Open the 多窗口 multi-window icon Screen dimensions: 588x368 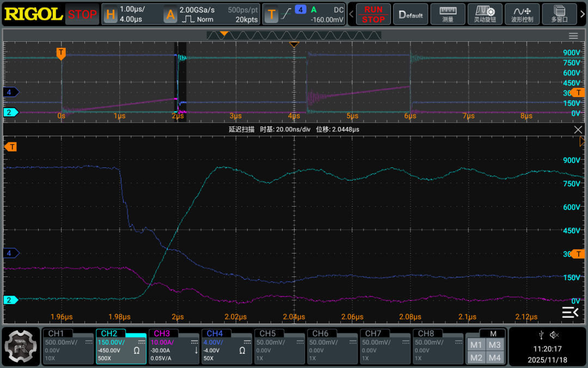559,14
